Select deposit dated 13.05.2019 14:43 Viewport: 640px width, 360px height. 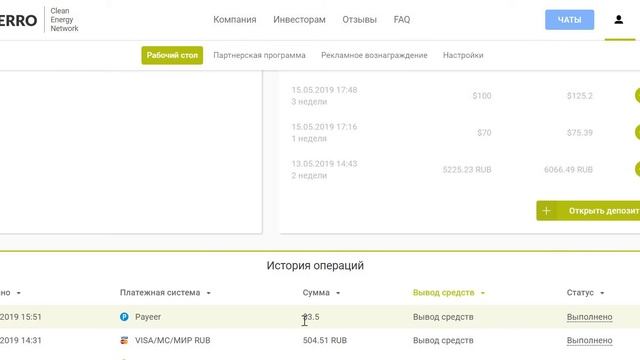tap(324, 169)
